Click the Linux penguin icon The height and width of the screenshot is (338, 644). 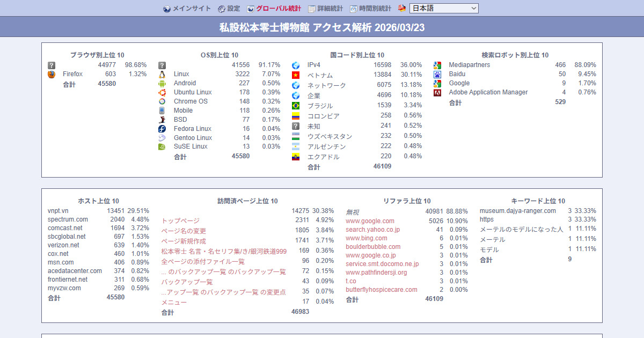162,74
